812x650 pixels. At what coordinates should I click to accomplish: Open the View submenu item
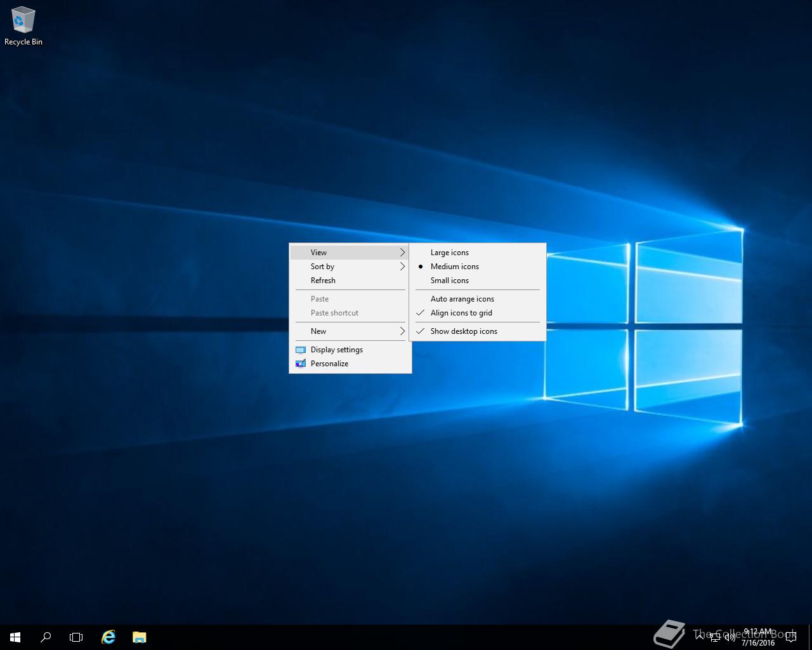point(350,253)
